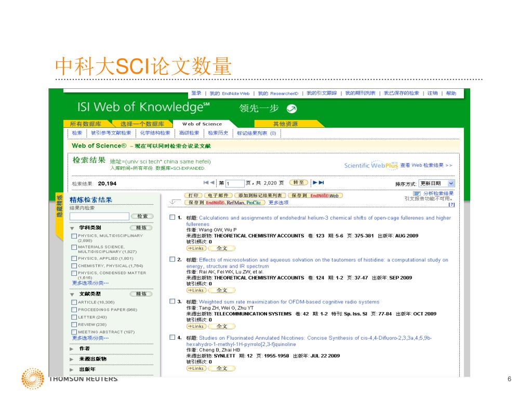Go to the next results page arrow
This screenshot has width=532, height=399.
coord(315,182)
